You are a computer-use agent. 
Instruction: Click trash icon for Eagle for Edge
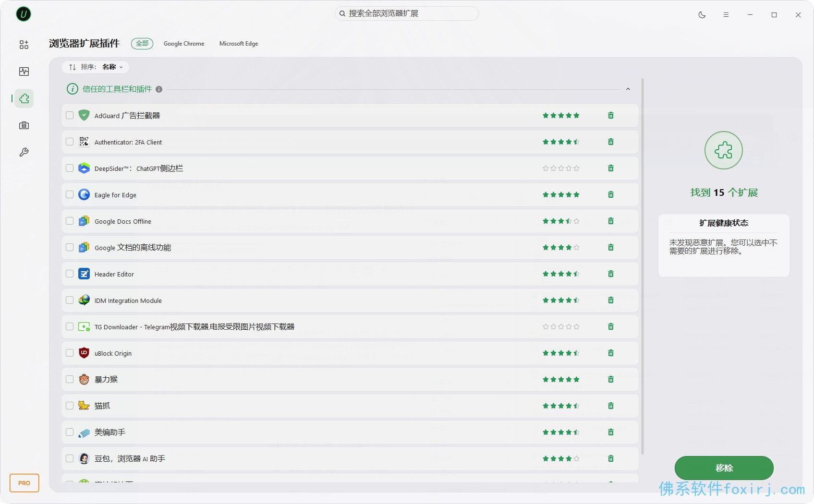611,194
